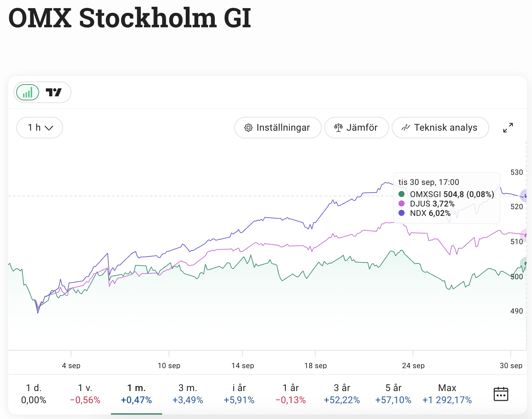Switch to the simple bar chart view

click(x=28, y=92)
